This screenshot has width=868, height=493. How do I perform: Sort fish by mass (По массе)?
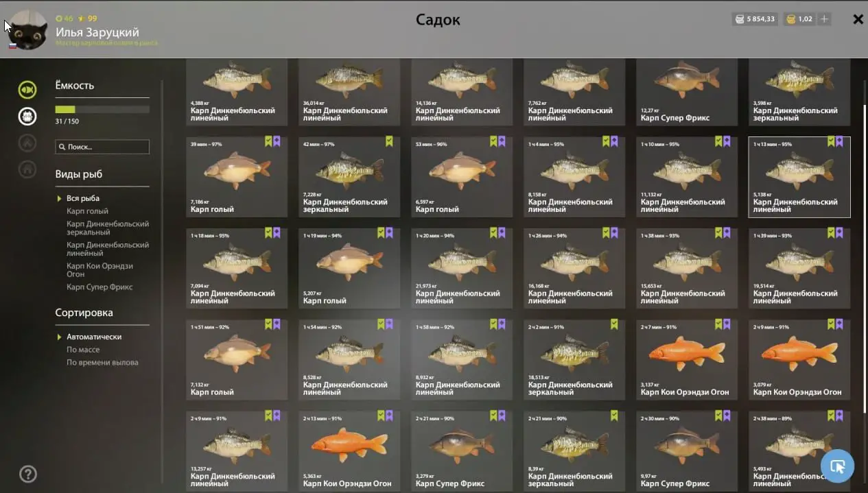coord(83,350)
